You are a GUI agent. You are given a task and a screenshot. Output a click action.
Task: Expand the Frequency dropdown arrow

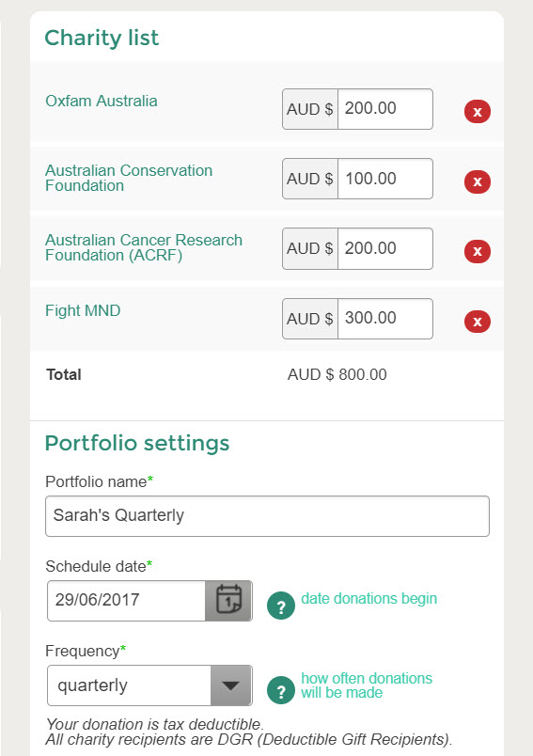click(x=231, y=685)
